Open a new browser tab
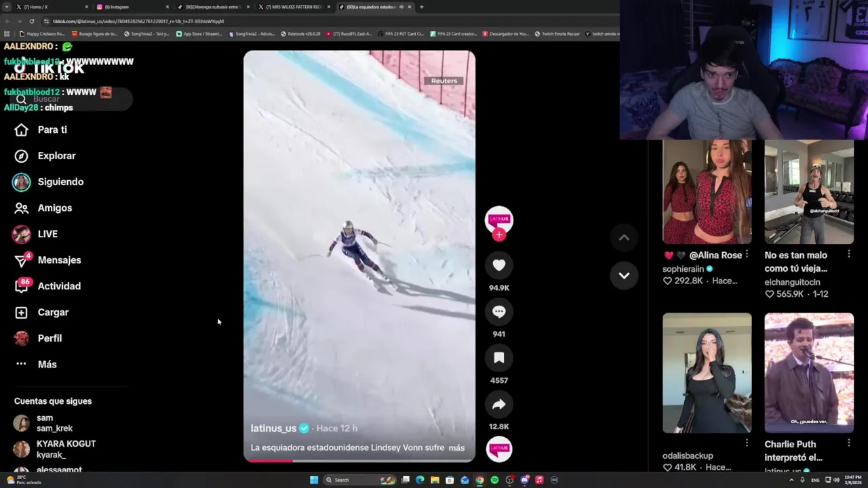 pos(422,7)
